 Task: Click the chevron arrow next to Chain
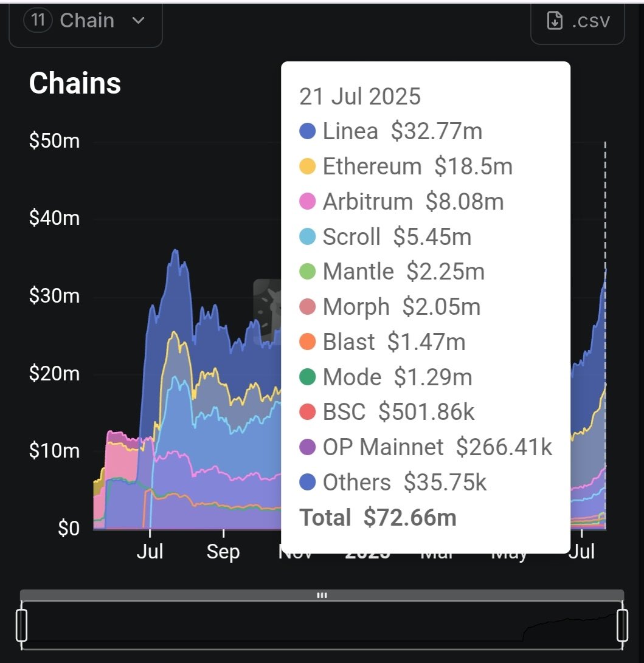(139, 20)
